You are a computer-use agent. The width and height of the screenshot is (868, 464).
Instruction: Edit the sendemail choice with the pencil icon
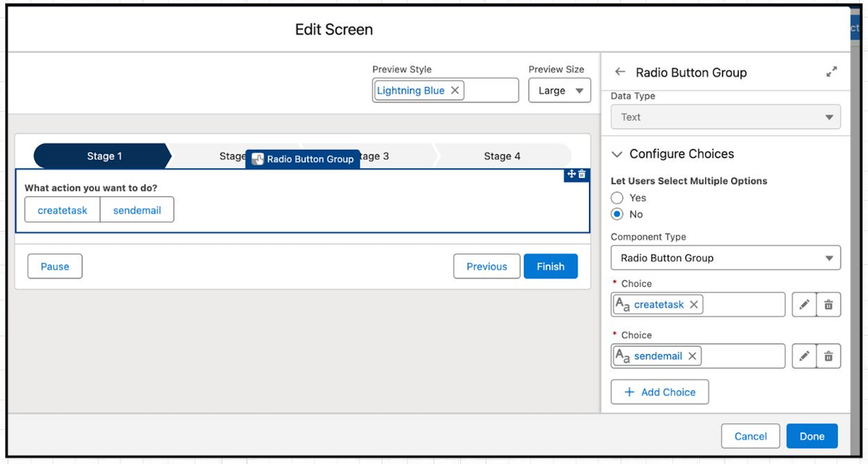804,356
